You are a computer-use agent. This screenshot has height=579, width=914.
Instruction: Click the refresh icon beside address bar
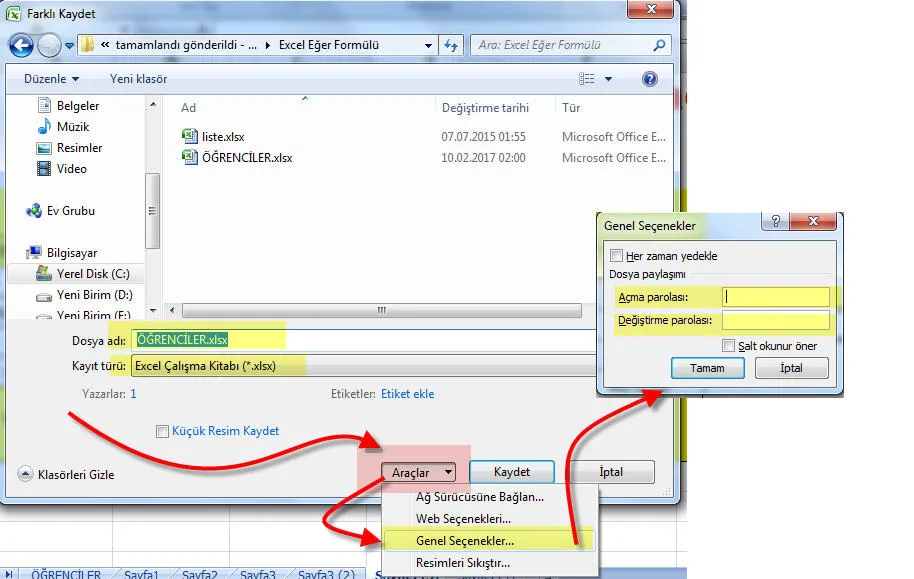click(451, 46)
